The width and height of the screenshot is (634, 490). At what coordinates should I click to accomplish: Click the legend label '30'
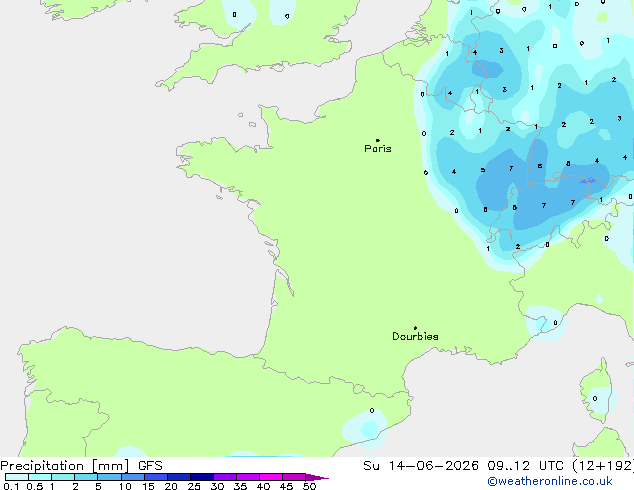coord(217,486)
